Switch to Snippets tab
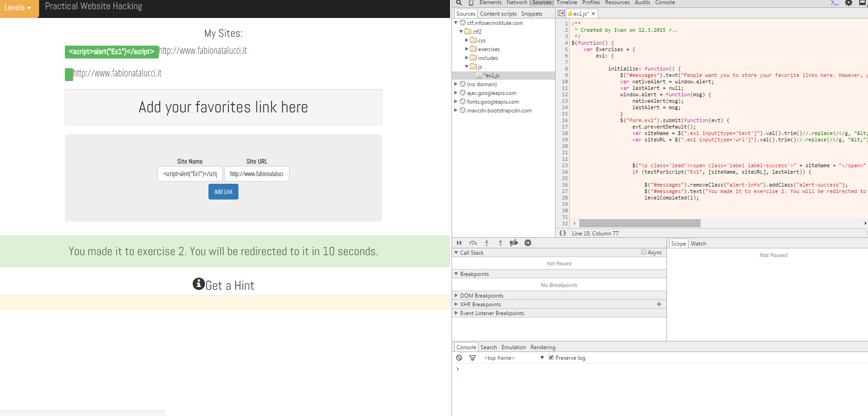The height and width of the screenshot is (416, 868). tap(532, 14)
